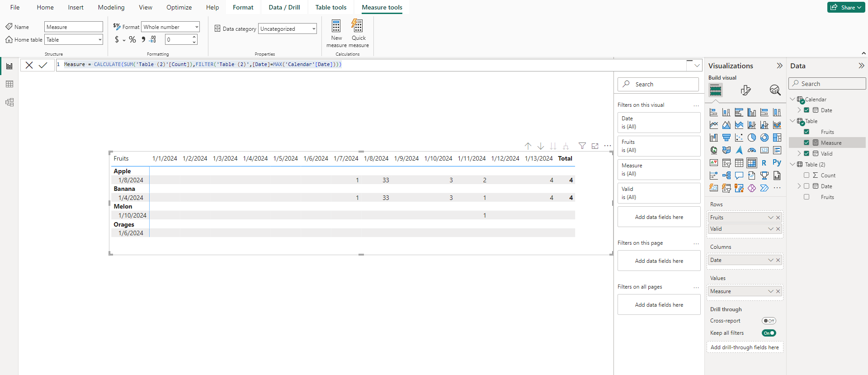Cancel the formula edit with the X icon
868x375 pixels.
pos(29,65)
